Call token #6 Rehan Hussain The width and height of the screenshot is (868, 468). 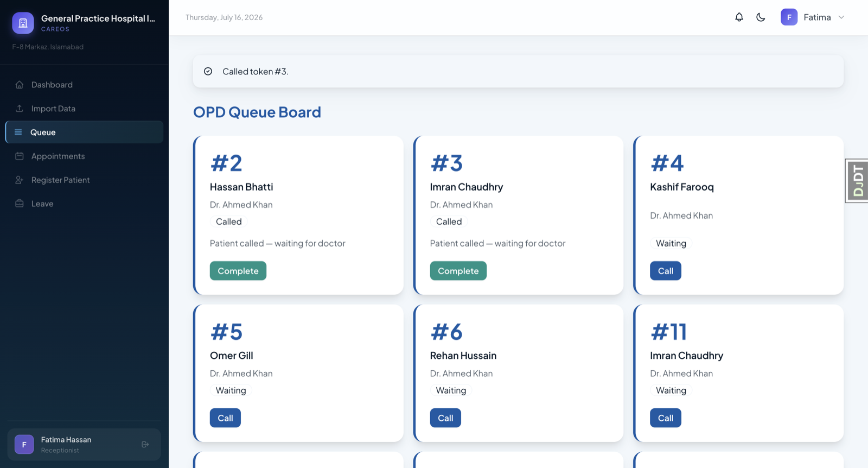pyautogui.click(x=445, y=418)
